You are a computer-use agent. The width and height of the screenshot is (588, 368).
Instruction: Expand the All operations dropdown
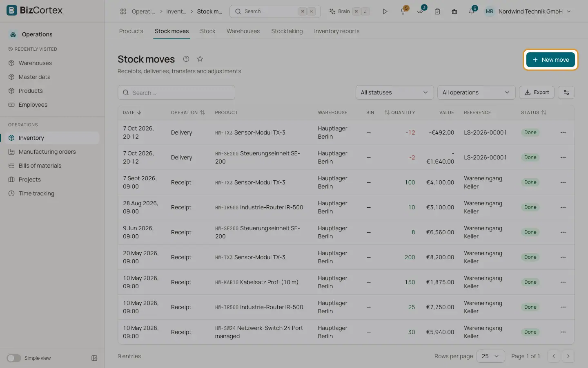coord(476,92)
